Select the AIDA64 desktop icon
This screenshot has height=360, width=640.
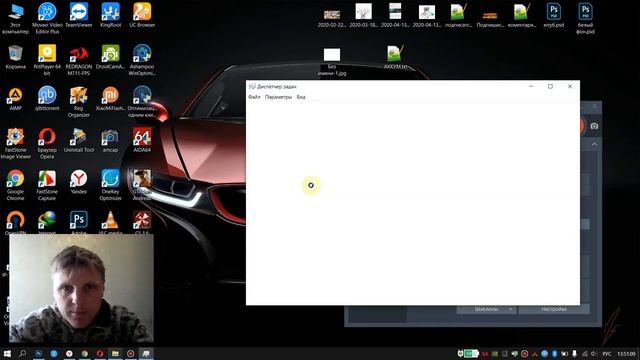(x=142, y=141)
